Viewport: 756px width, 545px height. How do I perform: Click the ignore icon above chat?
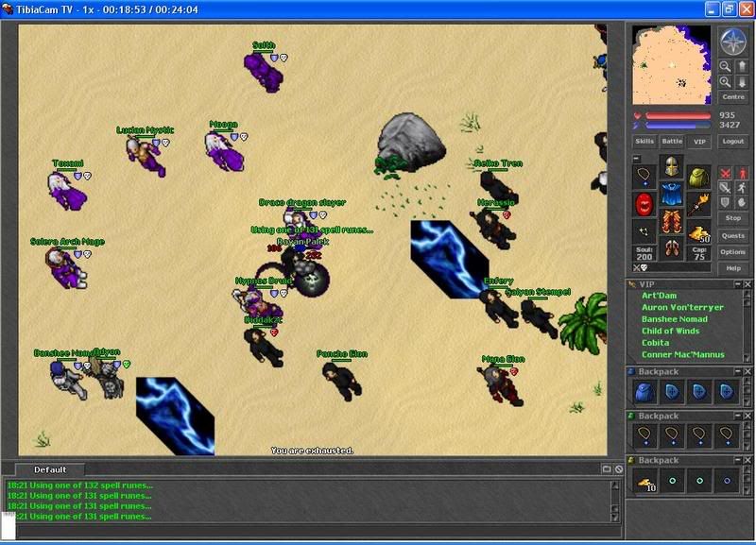619,468
